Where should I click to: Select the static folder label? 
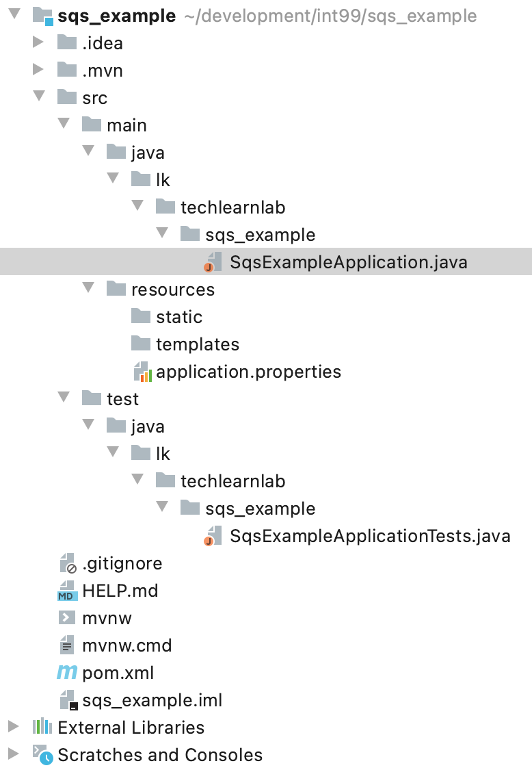[179, 317]
